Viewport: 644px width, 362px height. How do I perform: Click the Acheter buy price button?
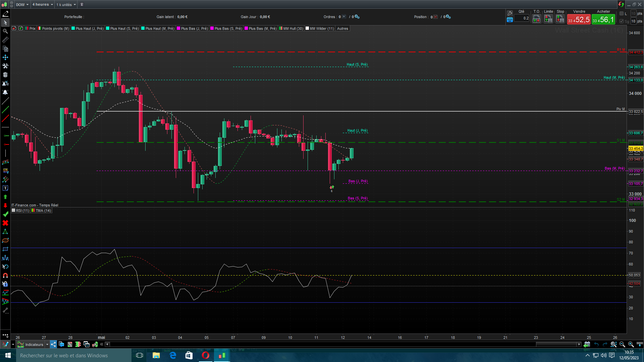[x=603, y=20]
